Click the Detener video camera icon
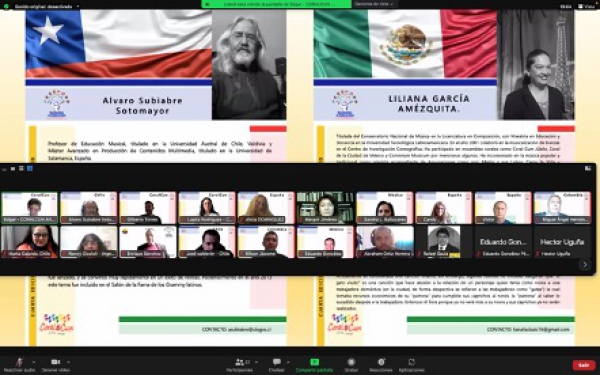 55,362
